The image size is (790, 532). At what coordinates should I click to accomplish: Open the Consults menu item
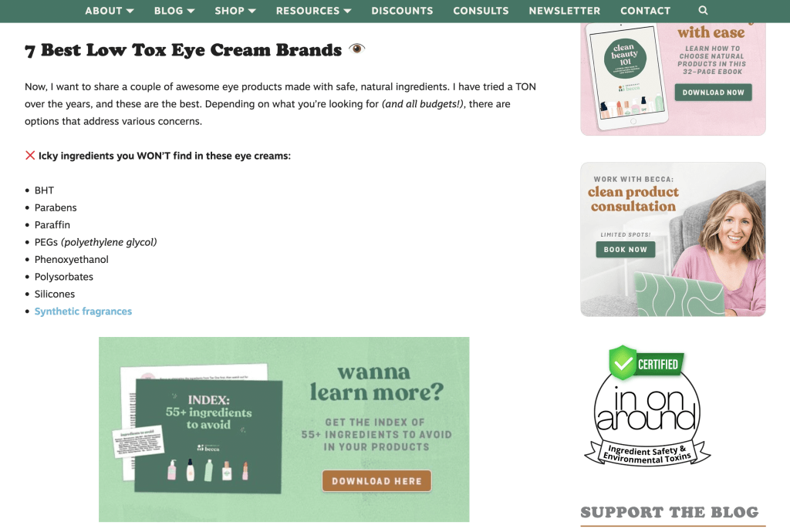click(x=481, y=11)
